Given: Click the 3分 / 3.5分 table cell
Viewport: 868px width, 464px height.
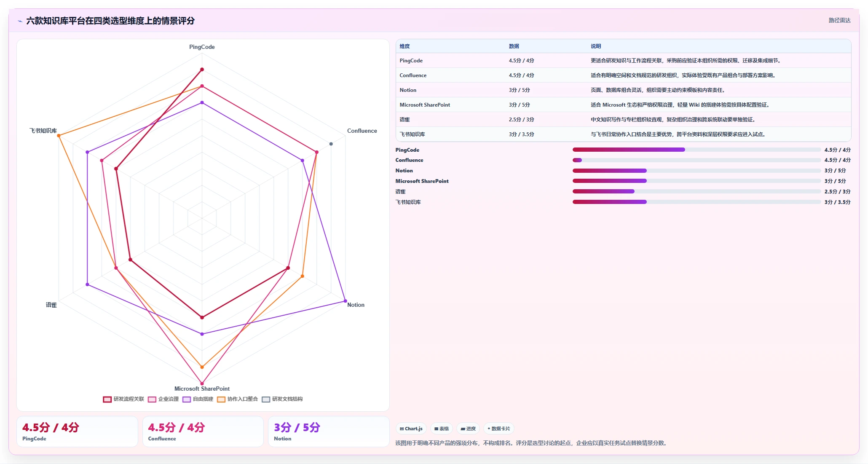Looking at the screenshot, I should click(521, 134).
